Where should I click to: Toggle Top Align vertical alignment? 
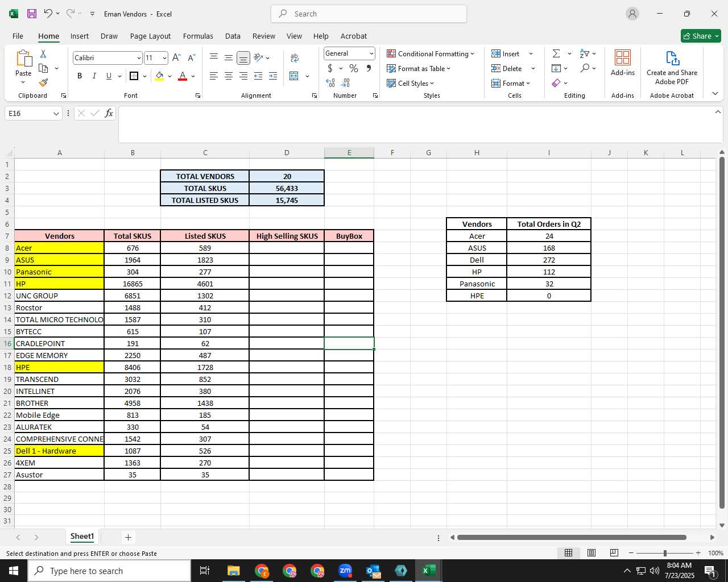[x=214, y=57]
